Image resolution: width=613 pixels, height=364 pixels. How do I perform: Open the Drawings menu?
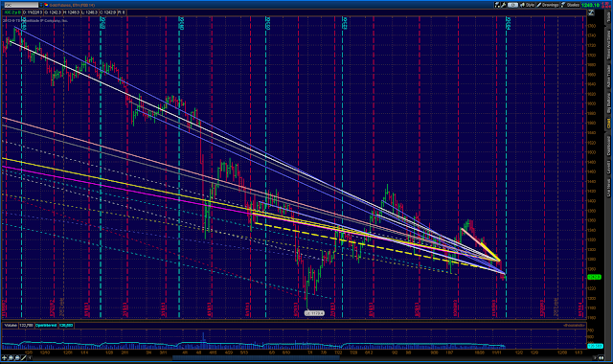click(547, 5)
